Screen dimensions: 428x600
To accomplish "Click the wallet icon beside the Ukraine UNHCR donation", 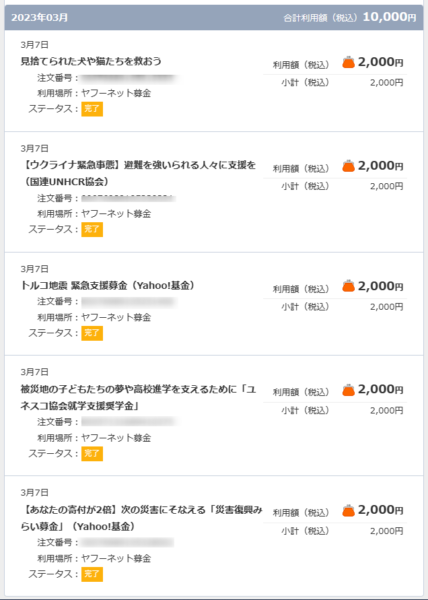I will pyautogui.click(x=348, y=166).
